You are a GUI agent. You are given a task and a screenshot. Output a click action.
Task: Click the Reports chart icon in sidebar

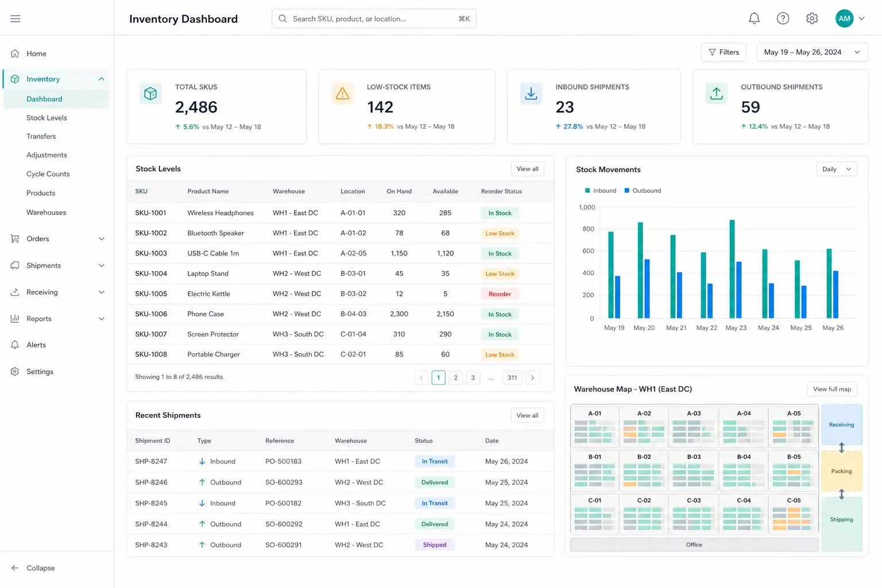coord(15,319)
